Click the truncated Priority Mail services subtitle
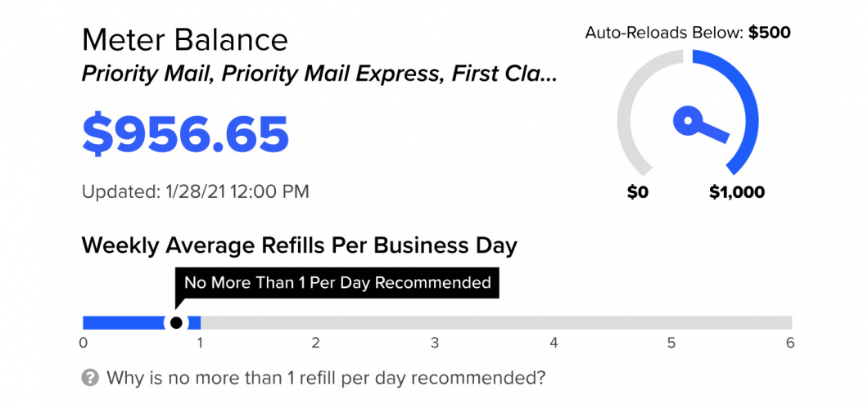The width and height of the screenshot is (868, 409). [x=319, y=74]
